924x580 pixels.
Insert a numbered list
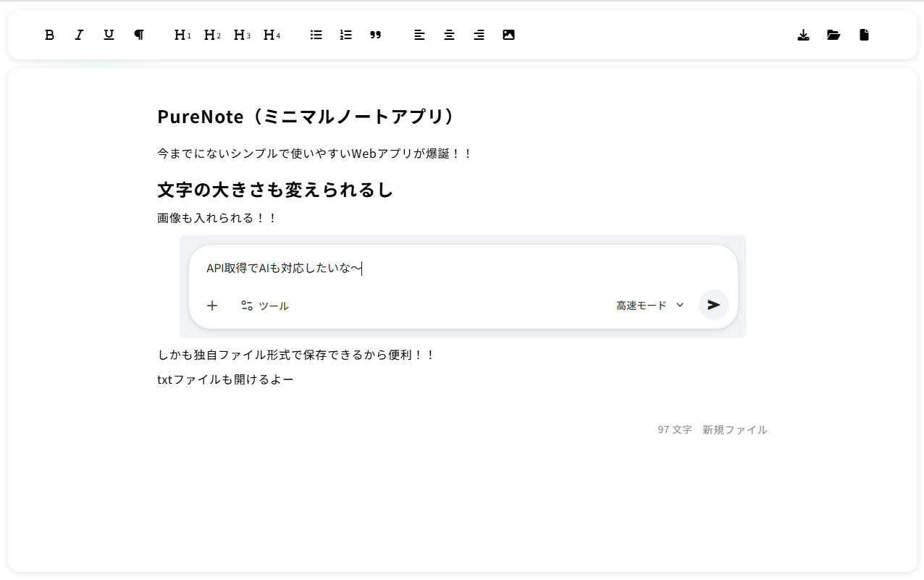click(x=345, y=35)
